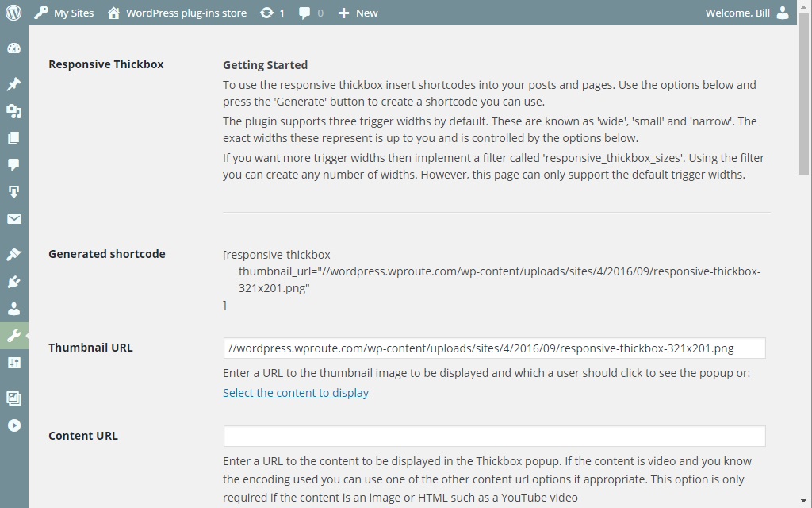812x508 pixels.
Task: Click the scrollbar down arrow
Action: 804,502
